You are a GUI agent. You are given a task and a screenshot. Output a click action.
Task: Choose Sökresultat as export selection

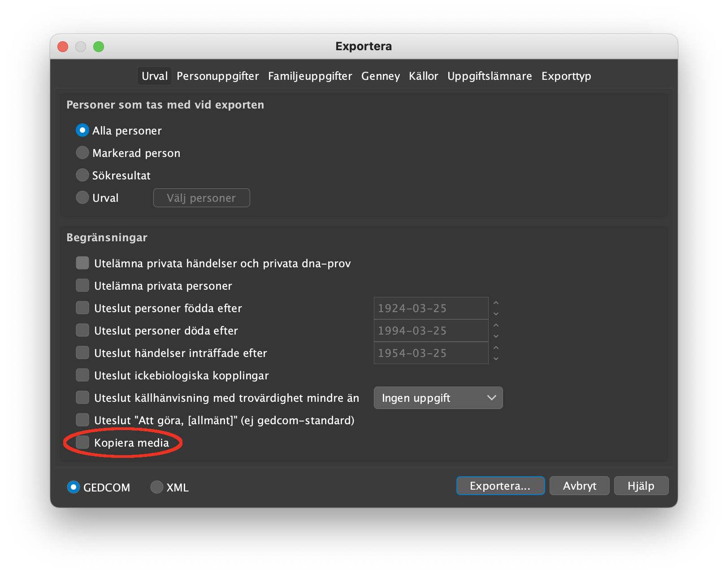[82, 175]
